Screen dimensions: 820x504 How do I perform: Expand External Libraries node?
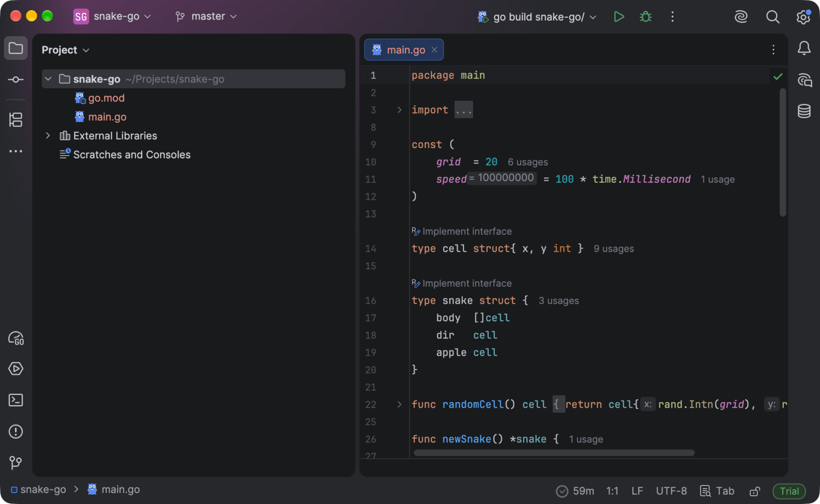[x=48, y=136]
